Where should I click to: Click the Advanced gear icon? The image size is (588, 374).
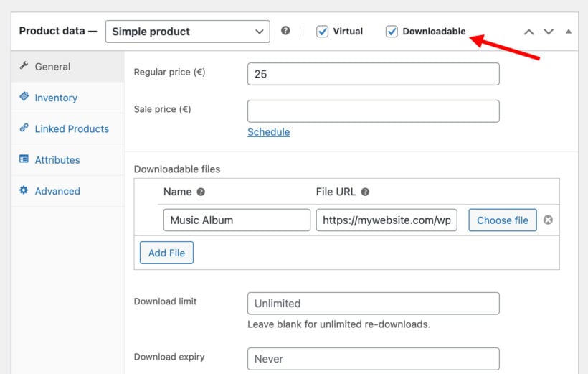pyautogui.click(x=24, y=190)
